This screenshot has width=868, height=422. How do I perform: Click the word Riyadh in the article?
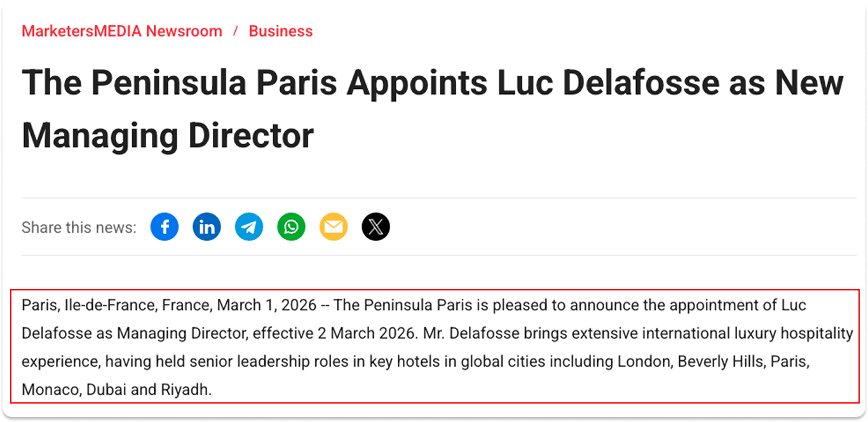pos(184,390)
